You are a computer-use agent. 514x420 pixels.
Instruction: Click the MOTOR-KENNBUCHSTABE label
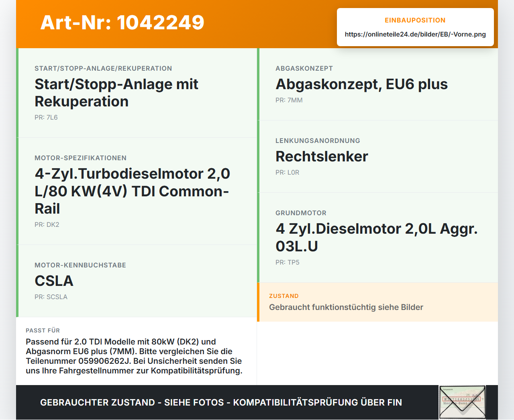80,265
